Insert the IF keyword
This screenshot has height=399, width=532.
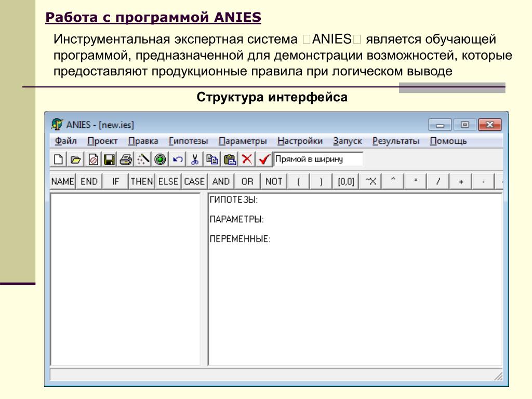pos(115,181)
